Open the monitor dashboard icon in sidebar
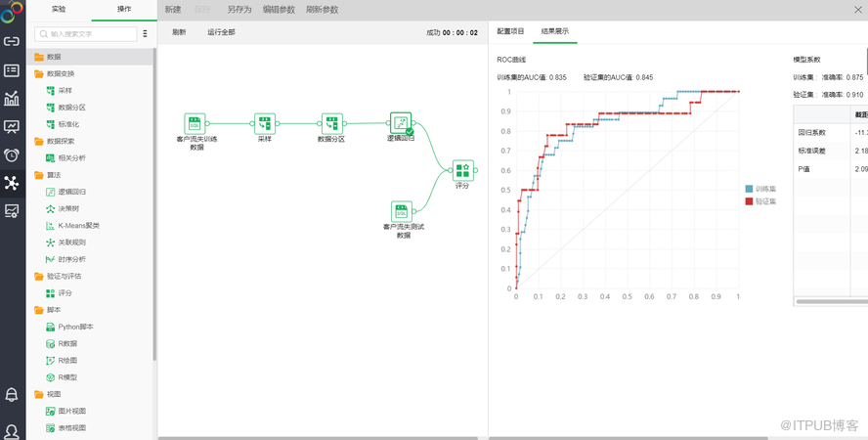The image size is (868, 440). (11, 127)
